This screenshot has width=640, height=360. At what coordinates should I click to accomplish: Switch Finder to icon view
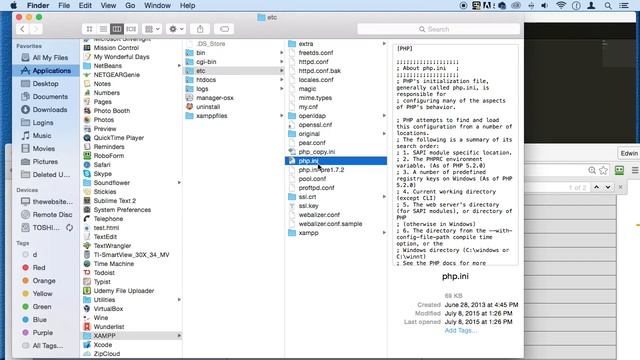click(x=89, y=29)
